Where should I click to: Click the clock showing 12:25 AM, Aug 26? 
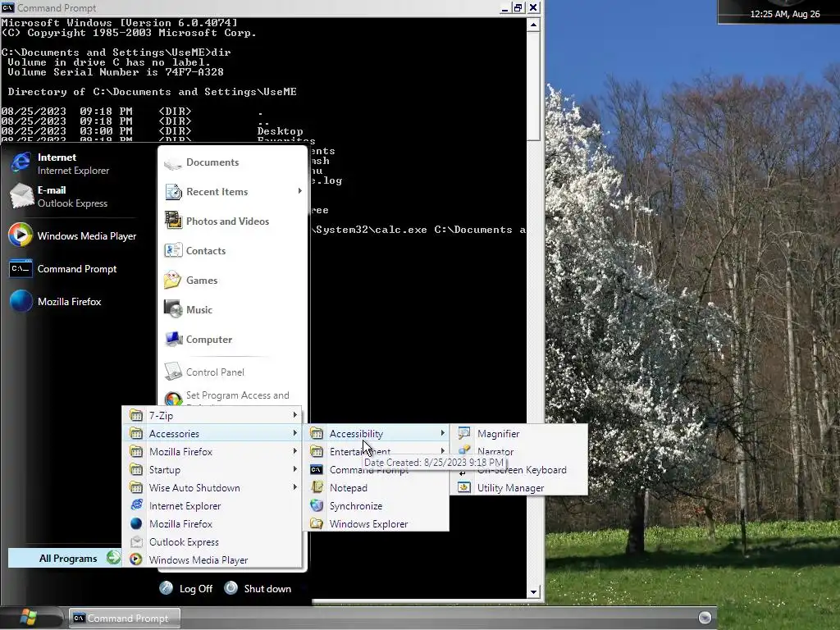[x=784, y=14]
